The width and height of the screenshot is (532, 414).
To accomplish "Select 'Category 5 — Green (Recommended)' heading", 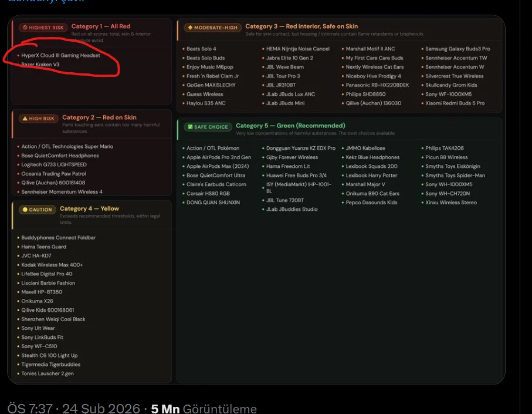I will coord(290,125).
